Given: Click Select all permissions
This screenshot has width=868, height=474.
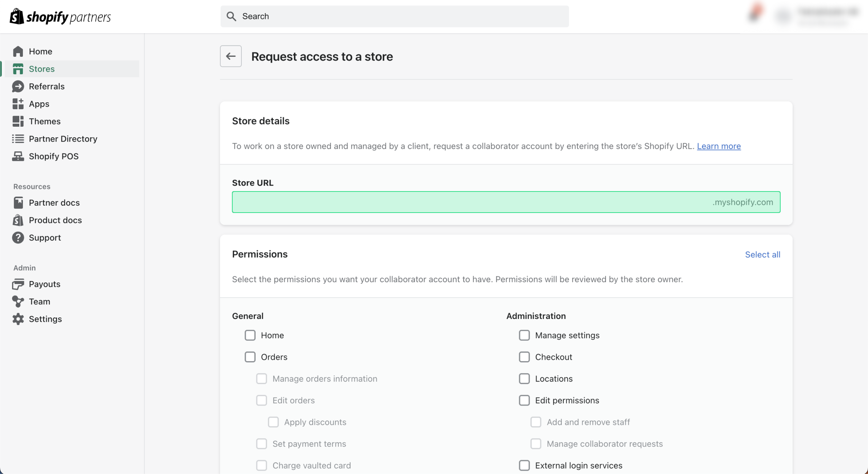Looking at the screenshot, I should point(762,254).
